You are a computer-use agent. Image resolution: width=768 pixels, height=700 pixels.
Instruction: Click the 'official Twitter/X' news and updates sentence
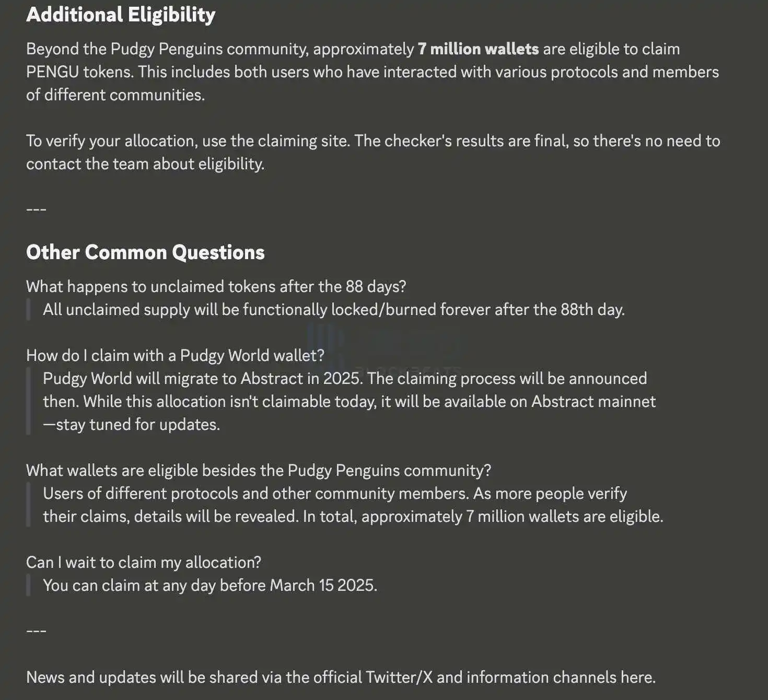coord(341,678)
